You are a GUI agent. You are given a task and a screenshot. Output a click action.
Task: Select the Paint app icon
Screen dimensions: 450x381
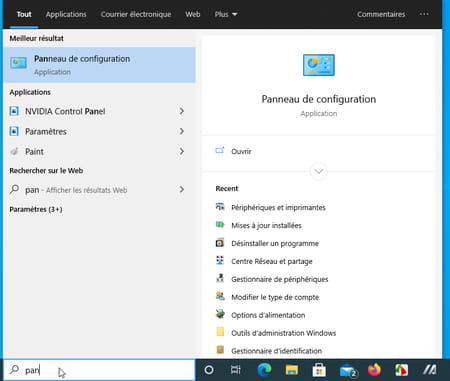pyautogui.click(x=14, y=152)
